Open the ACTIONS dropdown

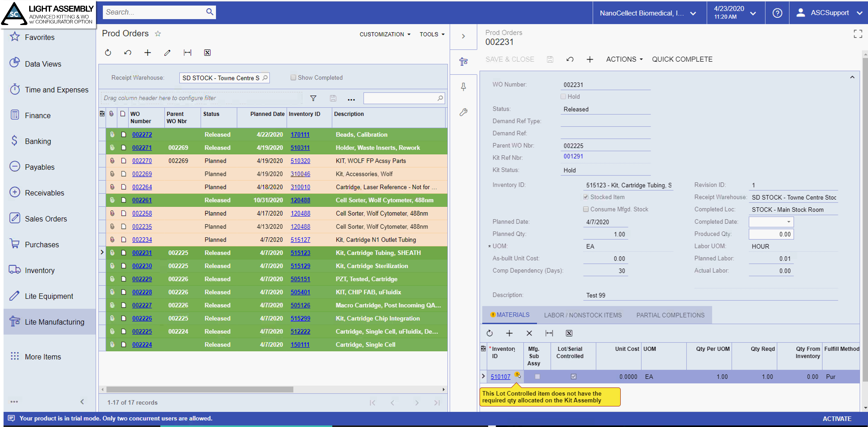[624, 59]
